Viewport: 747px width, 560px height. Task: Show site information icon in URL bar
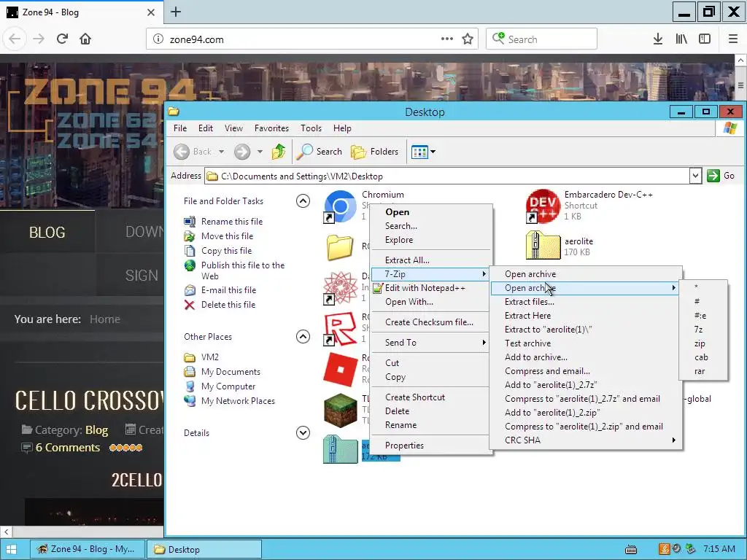pyautogui.click(x=158, y=39)
